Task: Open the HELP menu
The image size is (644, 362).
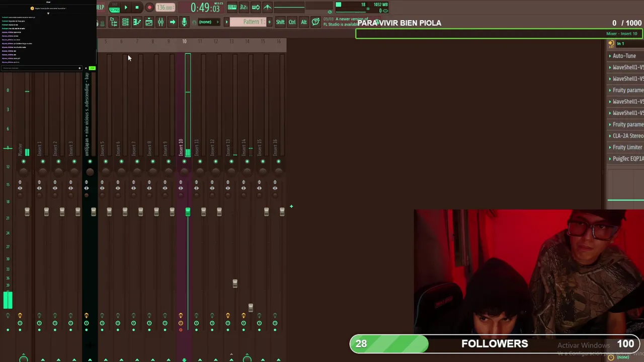Action: pos(101,7)
